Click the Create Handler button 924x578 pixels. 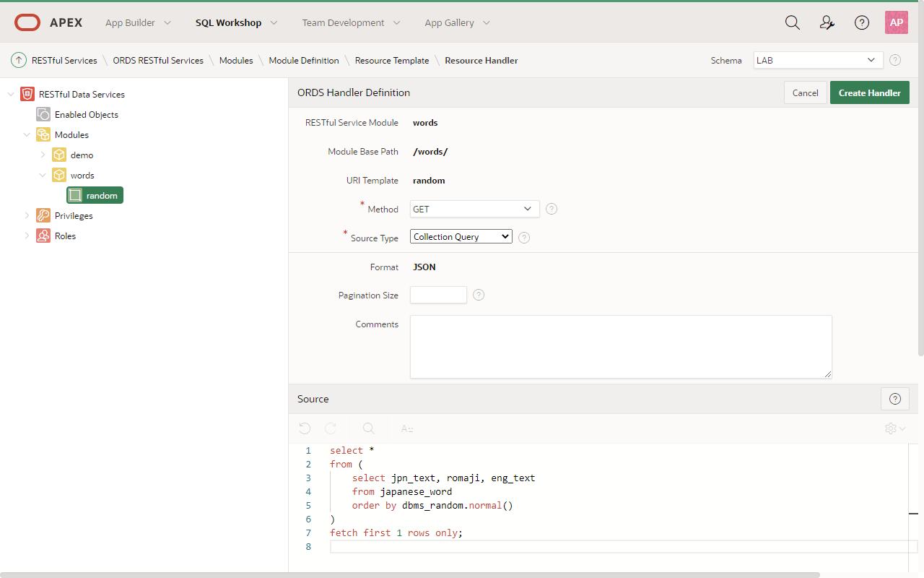point(870,92)
